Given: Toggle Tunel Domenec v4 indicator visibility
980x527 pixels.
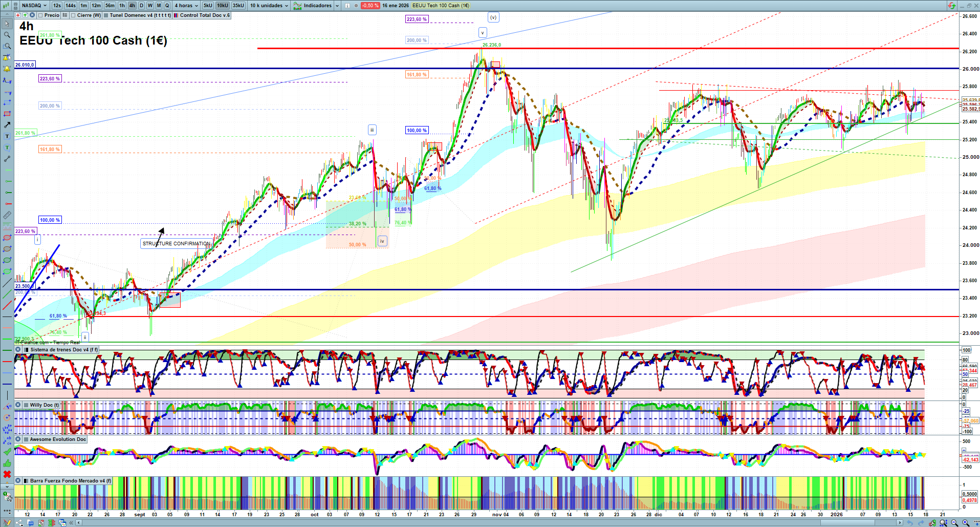Looking at the screenshot, I should tap(106, 15).
